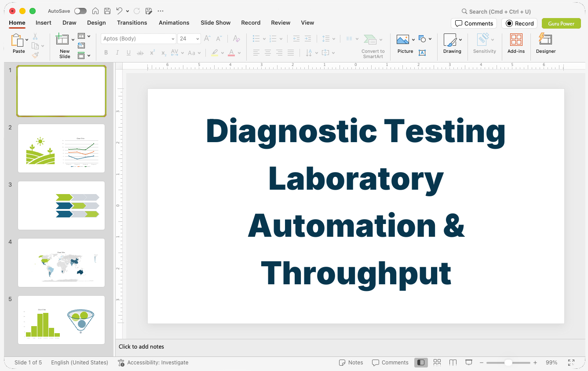
Task: Expand the Paste options arrow
Action: [x=27, y=40]
